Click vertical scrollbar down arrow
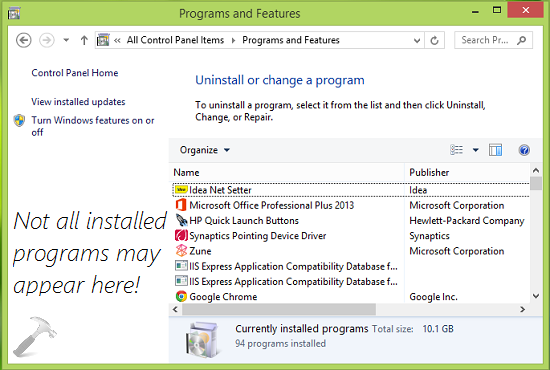This screenshot has width=550, height=370. pos(536,296)
